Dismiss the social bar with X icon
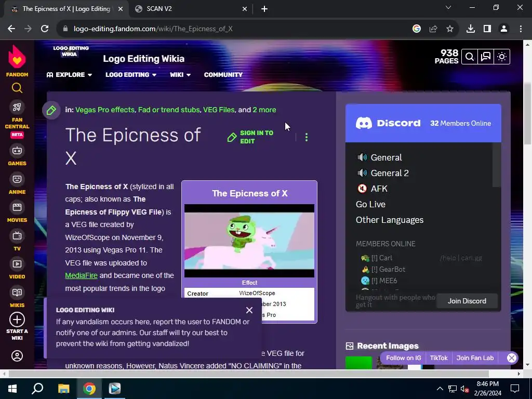The height and width of the screenshot is (399, 532). 512,358
